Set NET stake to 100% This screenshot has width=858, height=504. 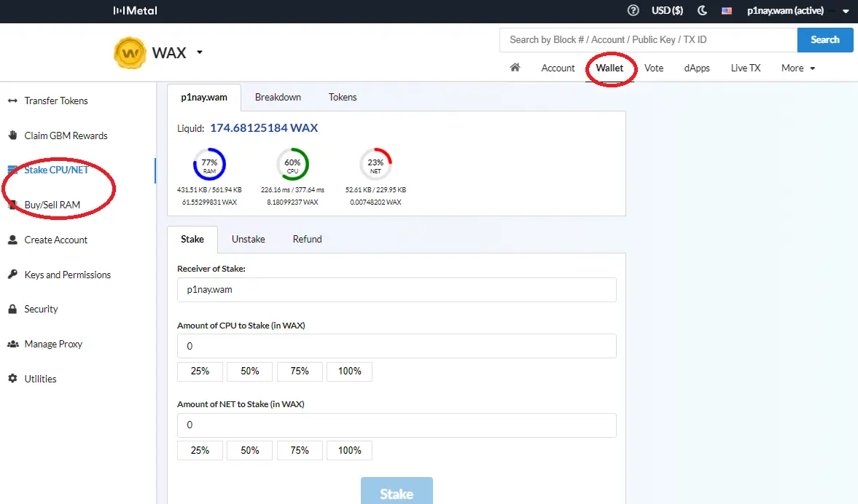[x=350, y=450]
